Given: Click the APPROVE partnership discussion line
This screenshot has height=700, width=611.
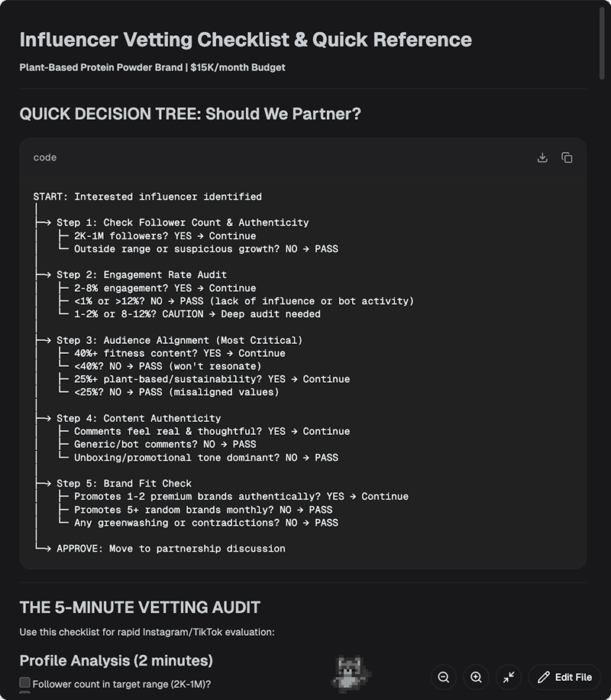Looking at the screenshot, I should (x=170, y=548).
